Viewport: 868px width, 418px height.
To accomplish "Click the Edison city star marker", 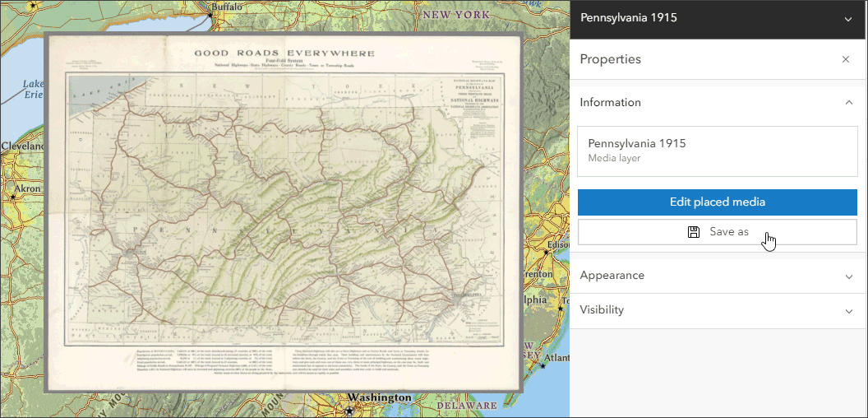I will [547, 253].
